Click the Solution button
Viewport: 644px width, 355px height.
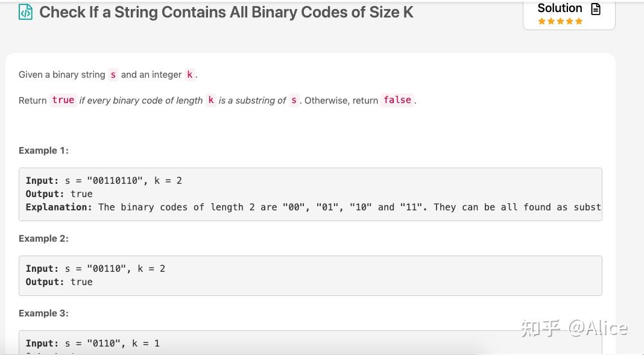coord(560,8)
